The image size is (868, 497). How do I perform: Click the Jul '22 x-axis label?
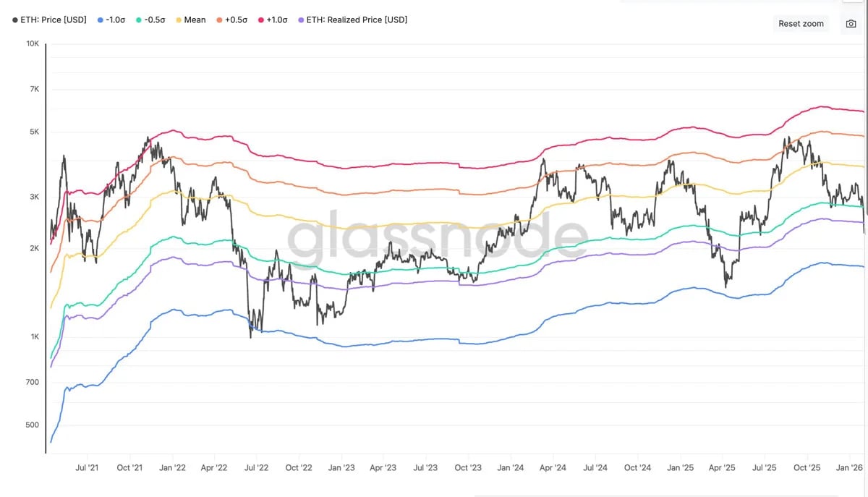tap(257, 467)
